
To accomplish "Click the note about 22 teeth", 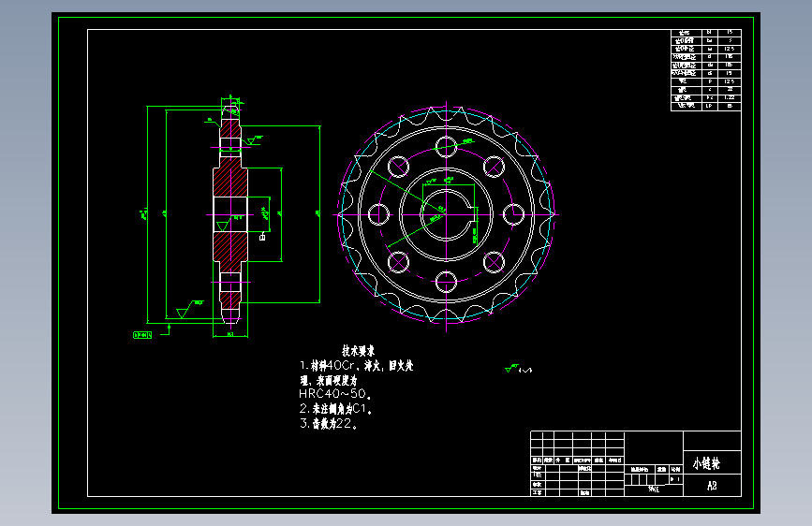I will tap(329, 423).
